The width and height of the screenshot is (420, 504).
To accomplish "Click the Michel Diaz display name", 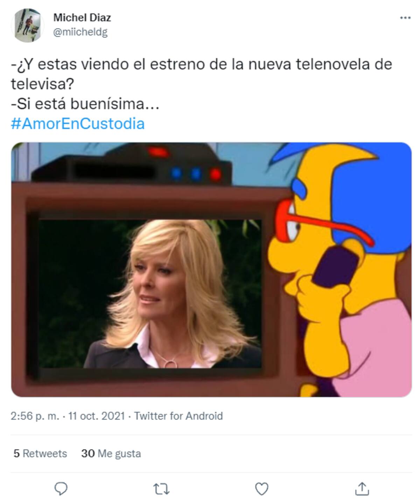I will (x=82, y=17).
